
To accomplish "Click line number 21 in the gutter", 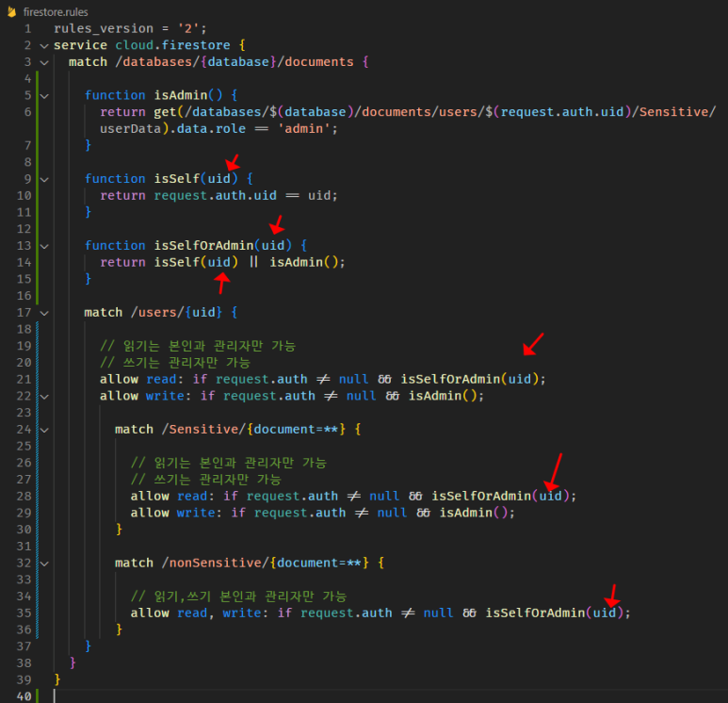I will click(x=24, y=379).
